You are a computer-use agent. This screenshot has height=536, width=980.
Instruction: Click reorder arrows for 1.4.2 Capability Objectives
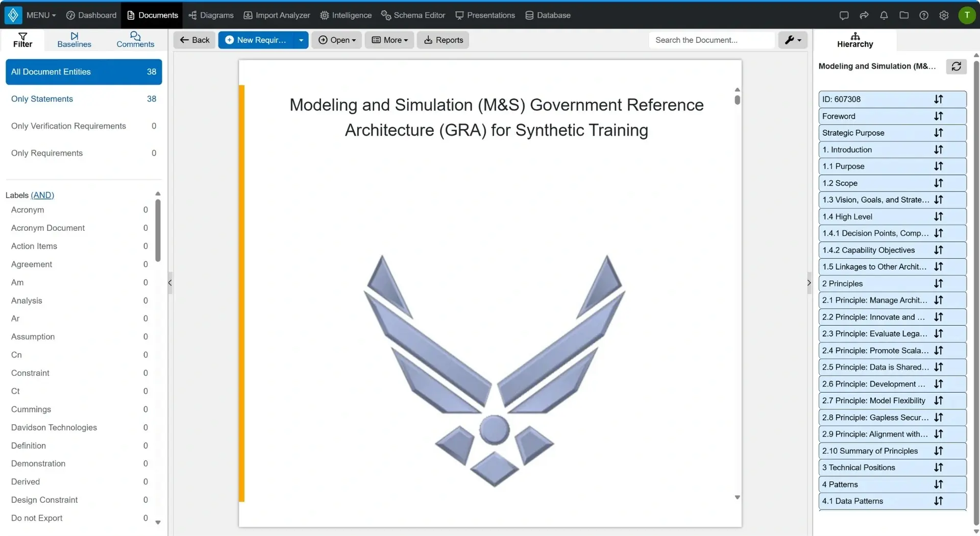point(938,250)
